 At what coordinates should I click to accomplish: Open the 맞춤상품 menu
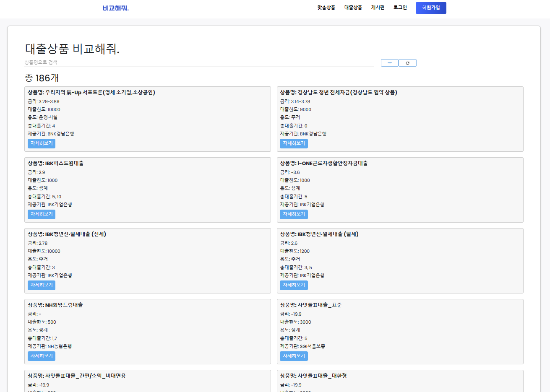(x=326, y=8)
